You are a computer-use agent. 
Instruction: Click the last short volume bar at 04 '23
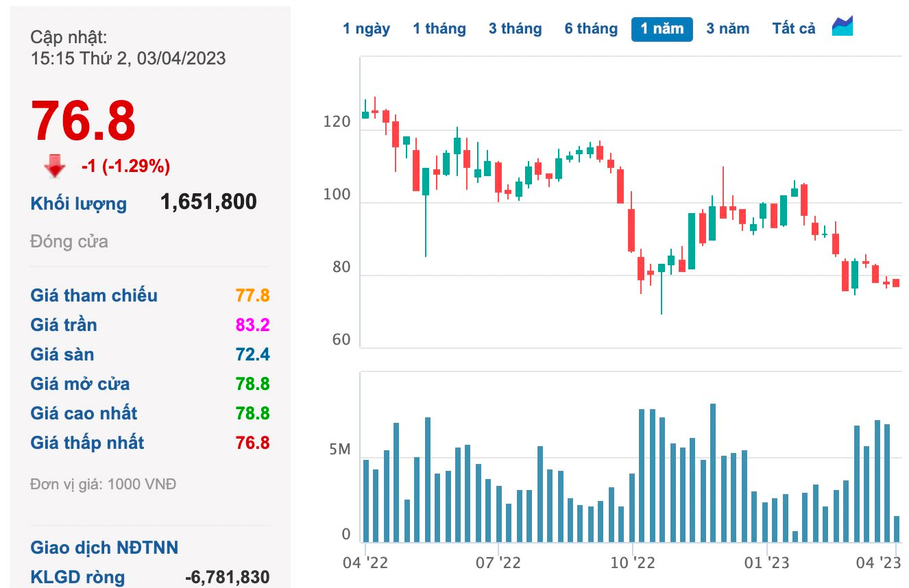[897, 529]
